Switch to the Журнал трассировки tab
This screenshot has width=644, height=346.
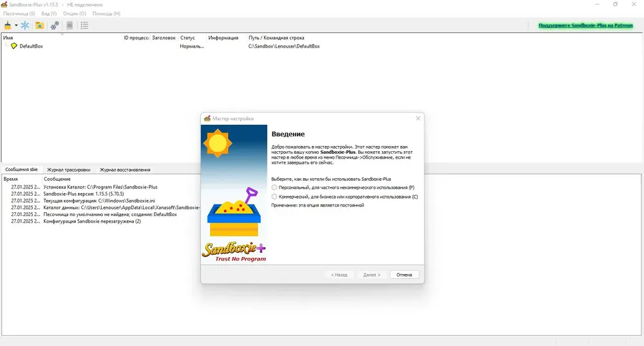pos(69,170)
